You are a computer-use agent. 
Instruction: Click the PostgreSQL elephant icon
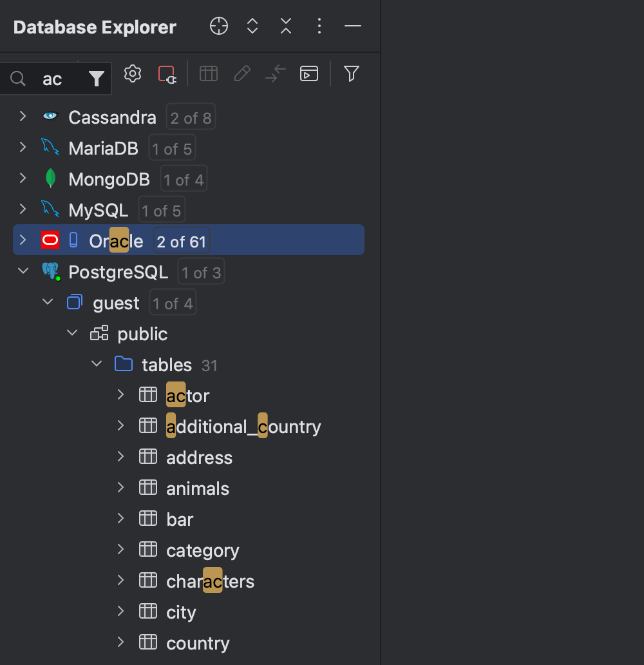[x=50, y=271]
